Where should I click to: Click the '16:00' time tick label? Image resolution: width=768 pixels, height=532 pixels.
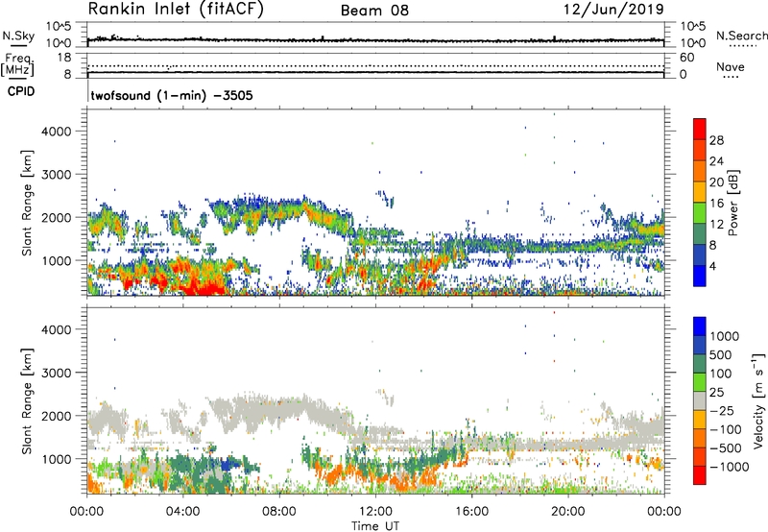pyautogui.click(x=471, y=512)
